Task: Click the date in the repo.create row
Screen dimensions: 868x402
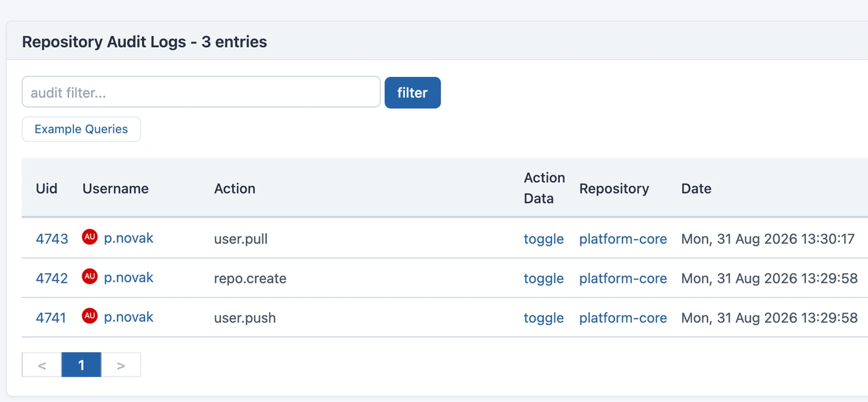Action: pyautogui.click(x=769, y=279)
